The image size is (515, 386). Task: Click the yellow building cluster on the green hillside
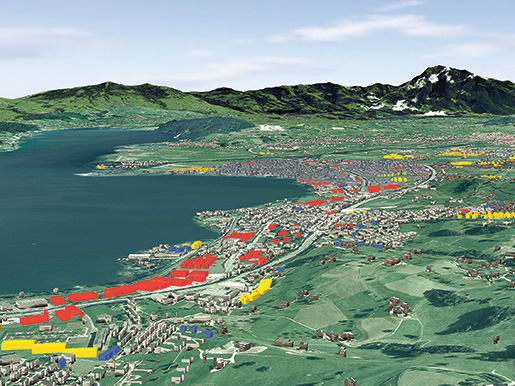(256, 292)
